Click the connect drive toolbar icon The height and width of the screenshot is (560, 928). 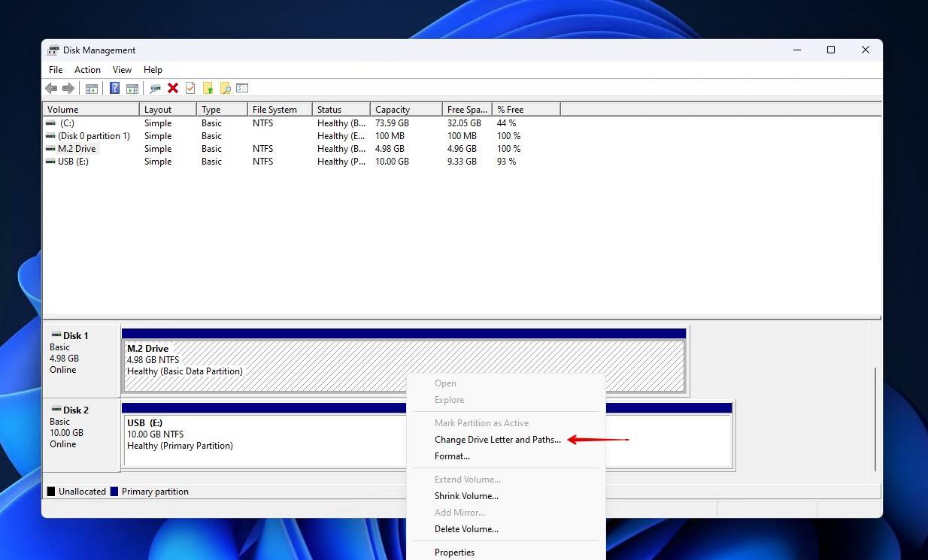click(155, 88)
